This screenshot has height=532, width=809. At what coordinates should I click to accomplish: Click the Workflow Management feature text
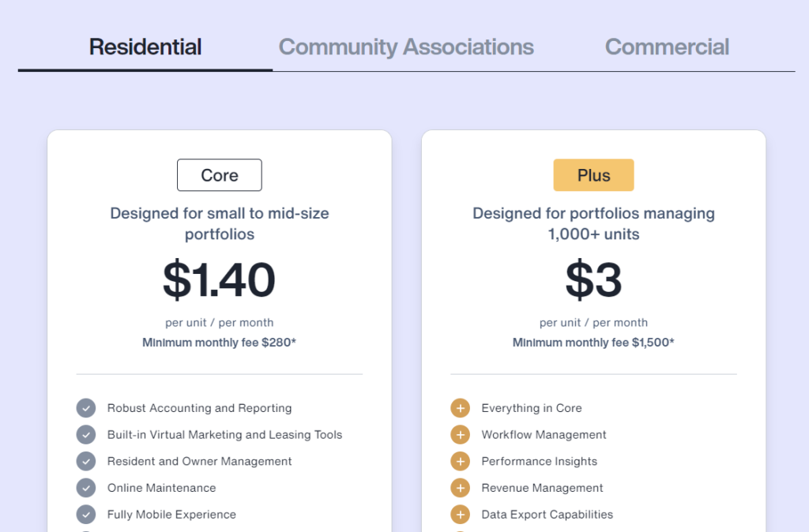[544, 435]
